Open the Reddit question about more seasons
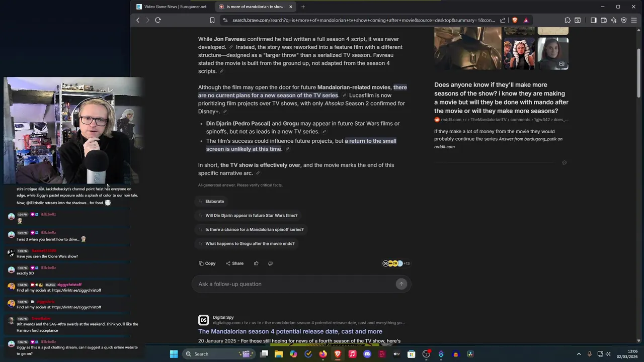Image resolution: width=644 pixels, height=362 pixels. point(501,98)
